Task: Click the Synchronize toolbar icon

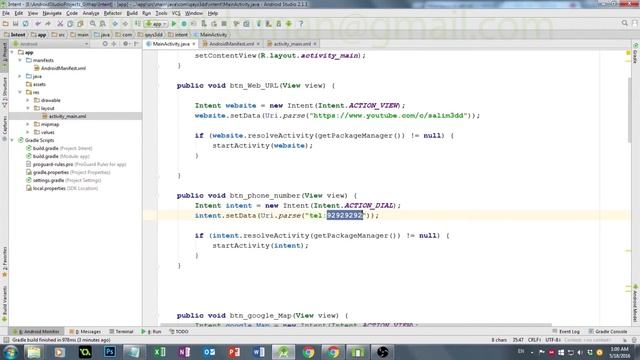Action: (x=26, y=24)
